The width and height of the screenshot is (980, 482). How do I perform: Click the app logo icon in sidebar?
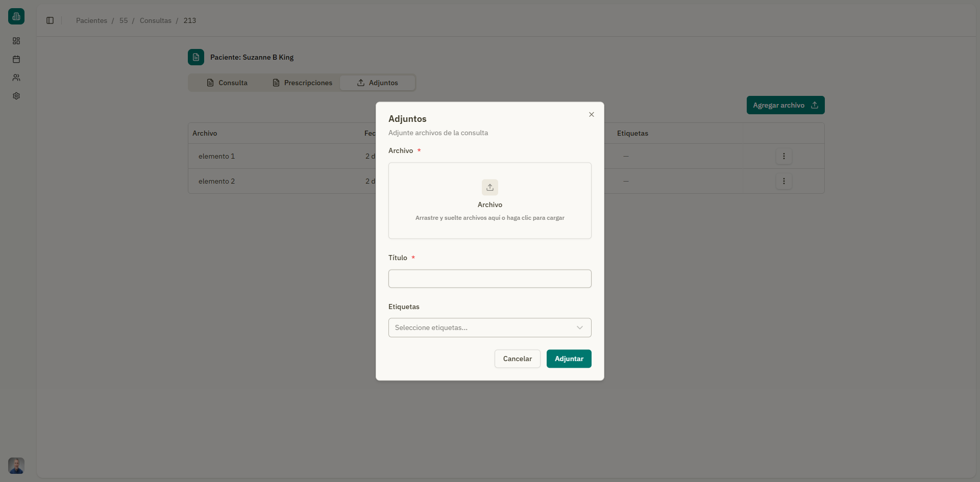click(x=16, y=16)
